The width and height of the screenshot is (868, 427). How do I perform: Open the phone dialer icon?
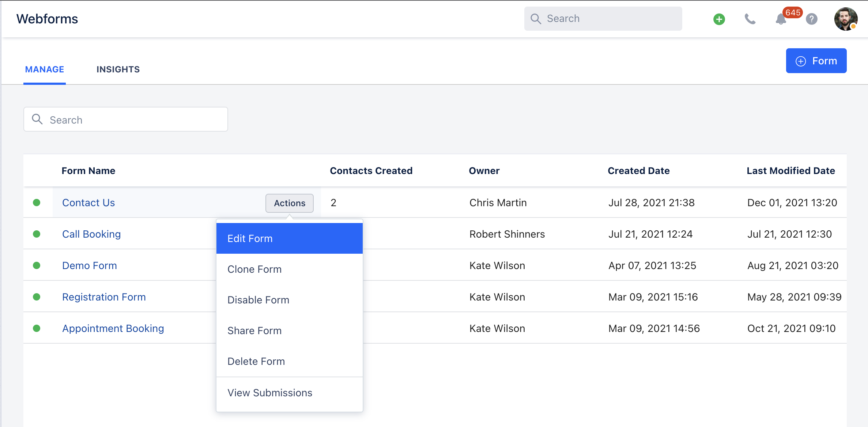tap(750, 19)
